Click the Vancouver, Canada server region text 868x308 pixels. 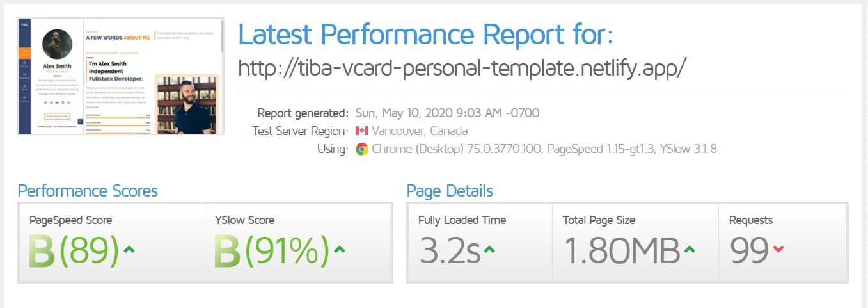coord(420,131)
